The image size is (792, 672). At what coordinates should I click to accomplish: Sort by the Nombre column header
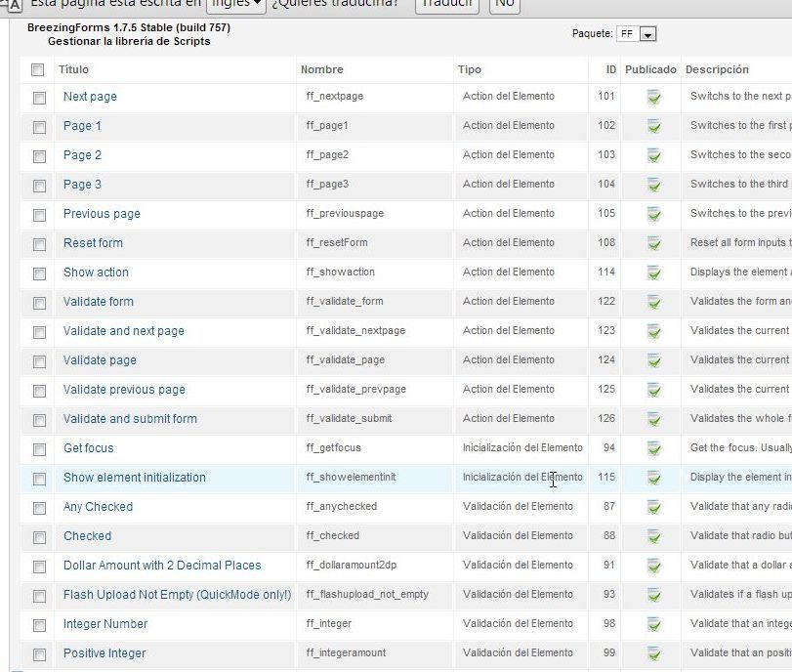click(x=321, y=69)
